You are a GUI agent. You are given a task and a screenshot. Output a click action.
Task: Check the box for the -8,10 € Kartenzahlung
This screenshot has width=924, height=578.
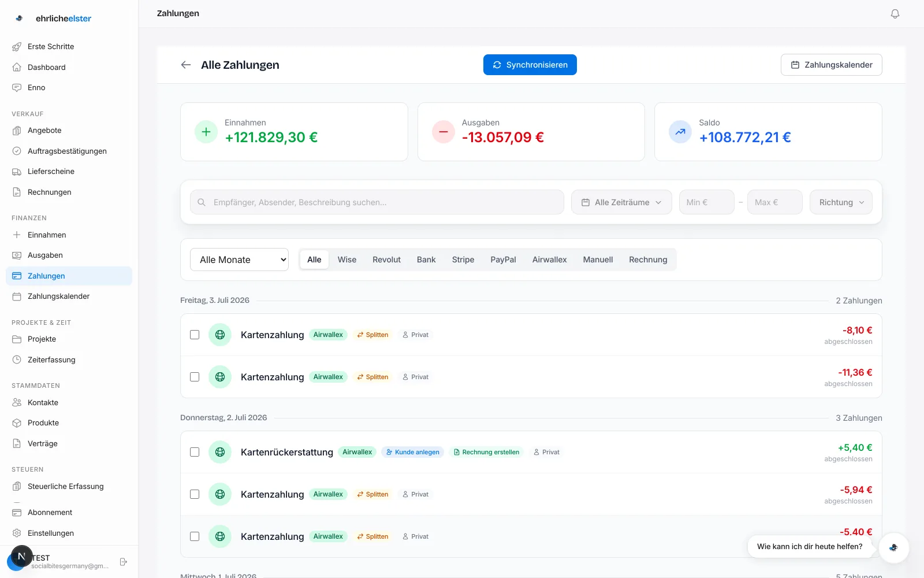[195, 335]
